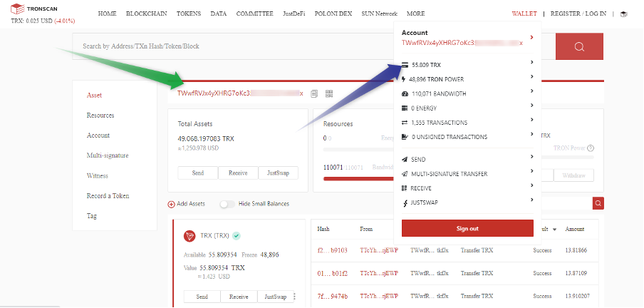
Task: Click the TRX token logo icon
Action: (x=189, y=236)
